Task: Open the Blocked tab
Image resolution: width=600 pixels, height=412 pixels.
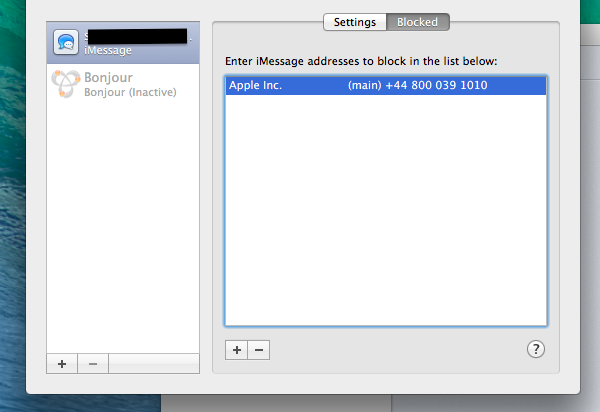Action: 417,22
